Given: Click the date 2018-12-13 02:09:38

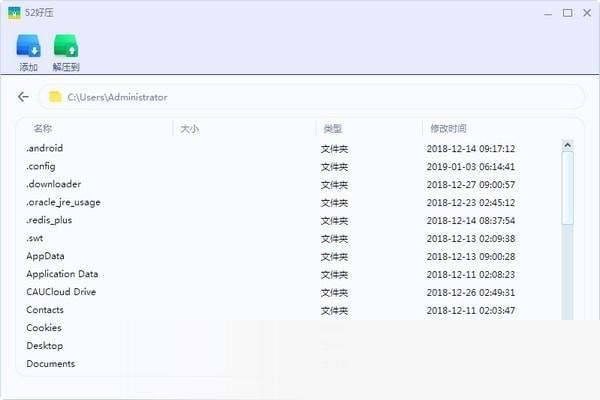Looking at the screenshot, I should (x=471, y=238).
